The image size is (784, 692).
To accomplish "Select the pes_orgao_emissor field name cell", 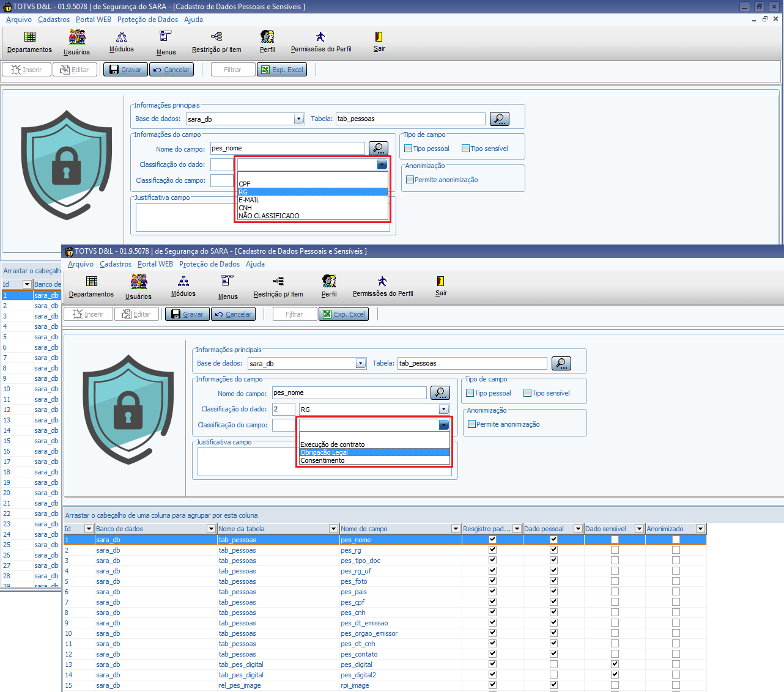I will 401,633.
